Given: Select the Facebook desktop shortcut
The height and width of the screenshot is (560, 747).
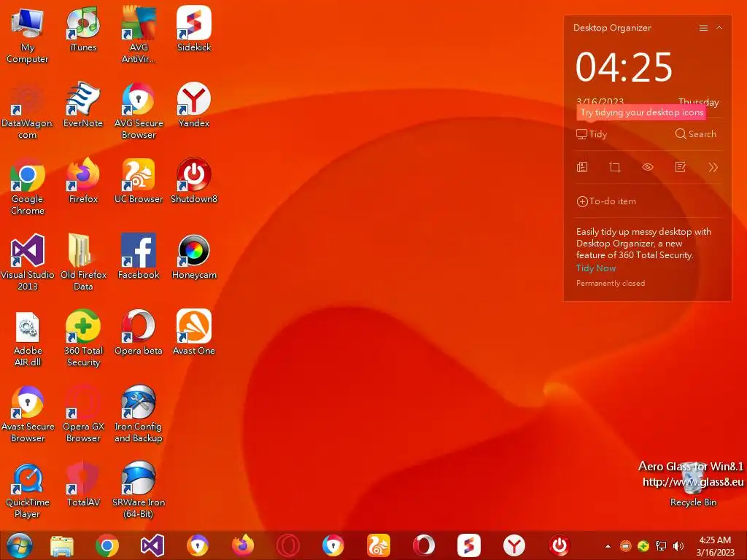Looking at the screenshot, I should click(138, 257).
